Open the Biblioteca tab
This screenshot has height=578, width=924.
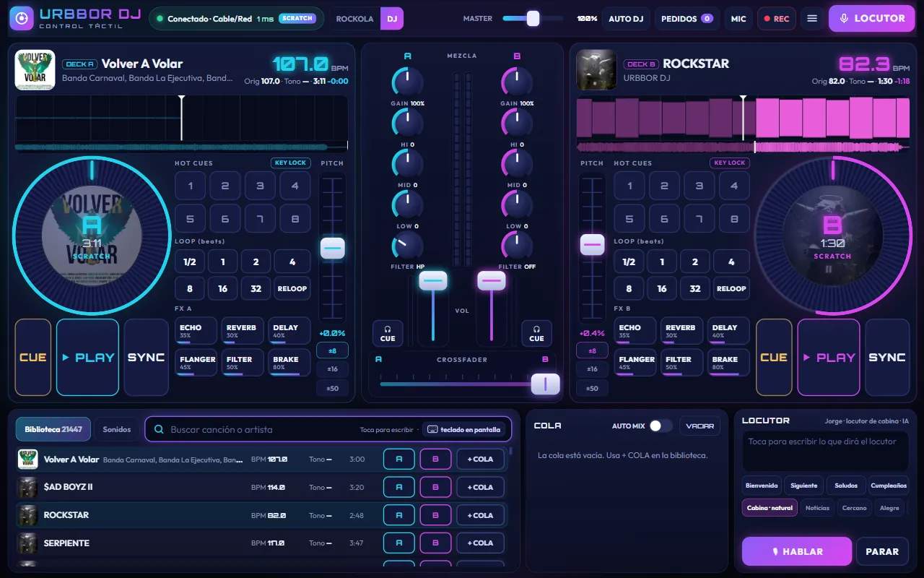(53, 429)
